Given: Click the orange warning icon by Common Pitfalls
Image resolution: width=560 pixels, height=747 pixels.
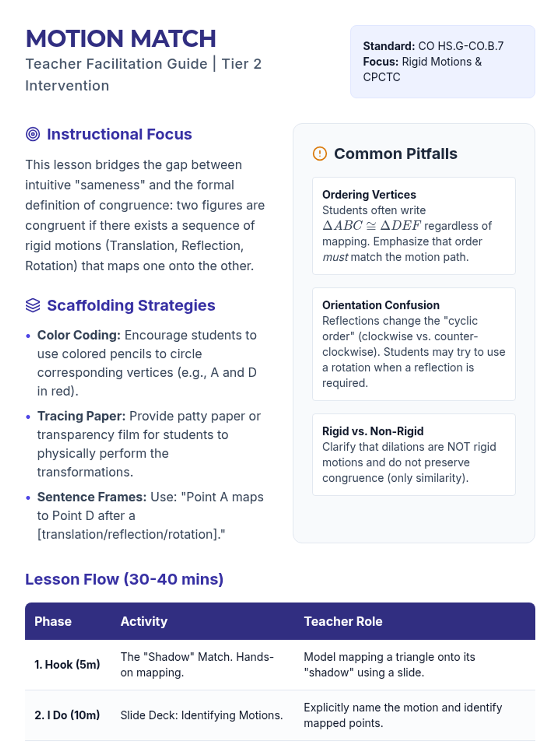Looking at the screenshot, I should [320, 154].
